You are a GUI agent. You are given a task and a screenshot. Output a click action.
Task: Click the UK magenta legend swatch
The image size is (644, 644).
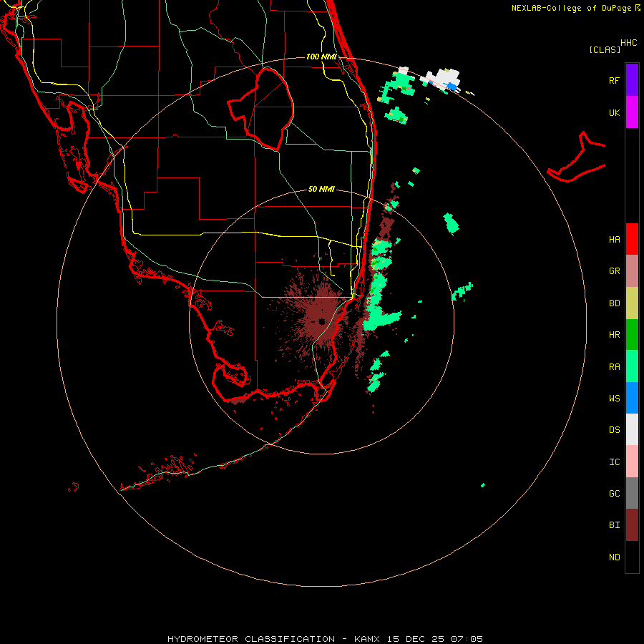point(632,112)
